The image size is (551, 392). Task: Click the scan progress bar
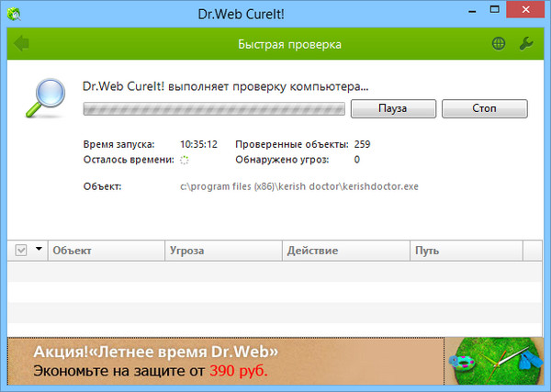point(214,109)
